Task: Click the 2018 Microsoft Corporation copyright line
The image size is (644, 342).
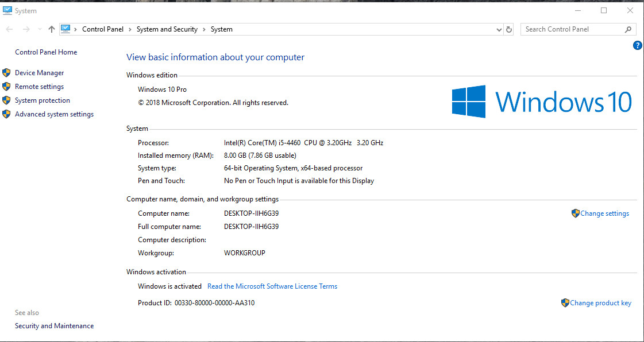Action: [x=213, y=103]
